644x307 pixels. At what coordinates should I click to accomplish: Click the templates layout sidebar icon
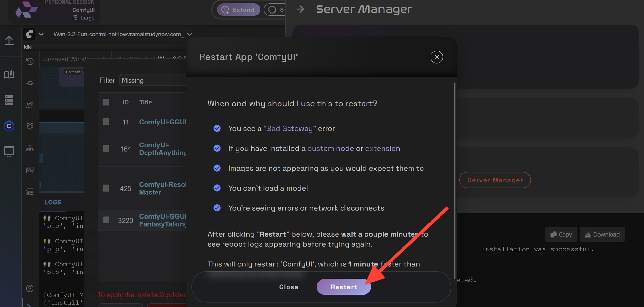(30, 192)
